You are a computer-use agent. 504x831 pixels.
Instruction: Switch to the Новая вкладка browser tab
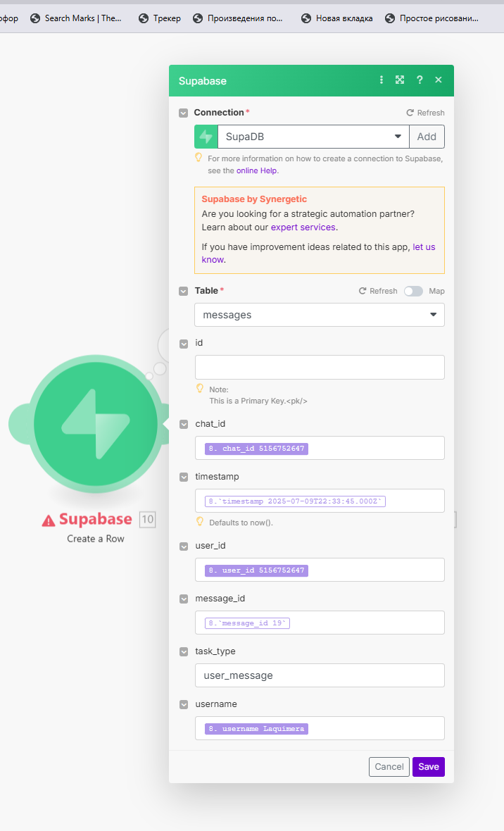(336, 18)
